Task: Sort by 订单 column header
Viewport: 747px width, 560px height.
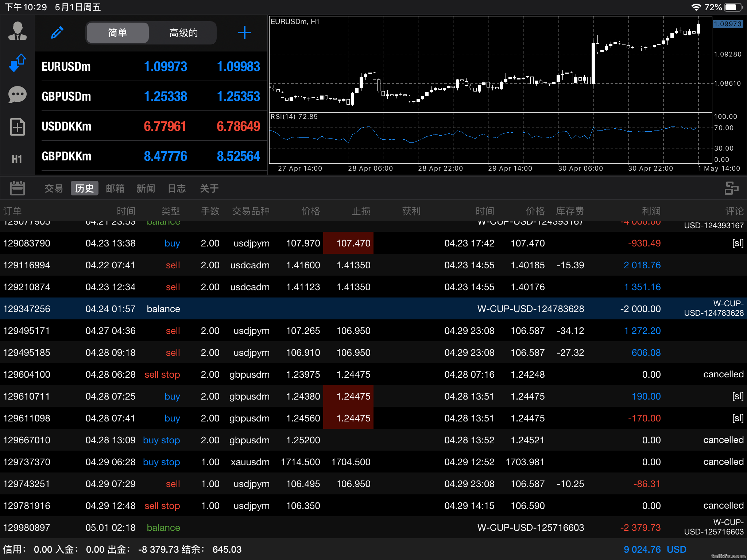Action: (12, 211)
